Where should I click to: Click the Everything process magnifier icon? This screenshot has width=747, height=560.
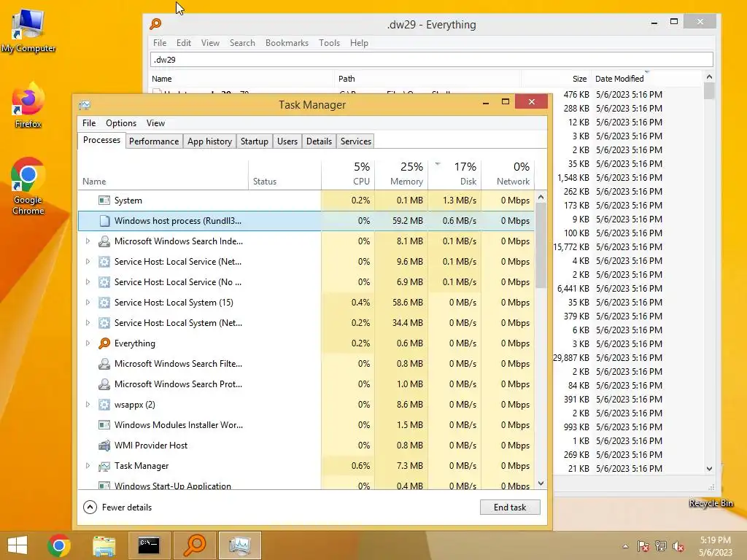coord(104,343)
